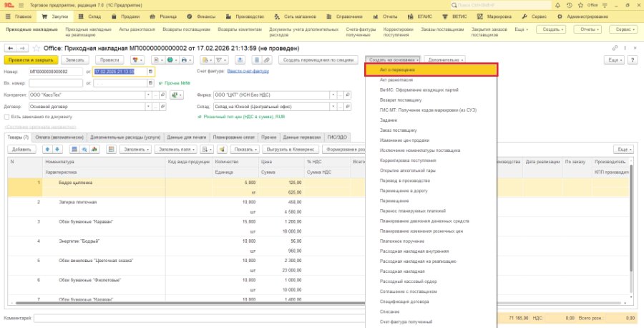
Task: Move row up with blue up arrow
Action: click(48, 150)
